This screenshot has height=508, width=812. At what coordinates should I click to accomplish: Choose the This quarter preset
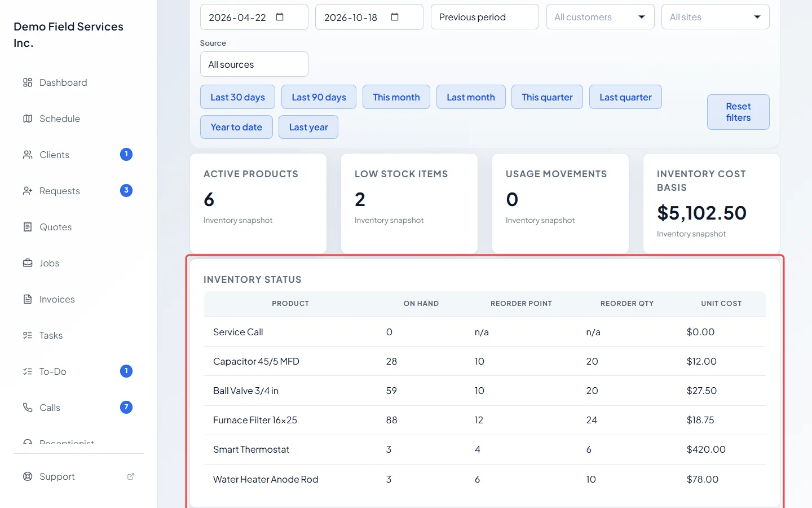pos(547,97)
